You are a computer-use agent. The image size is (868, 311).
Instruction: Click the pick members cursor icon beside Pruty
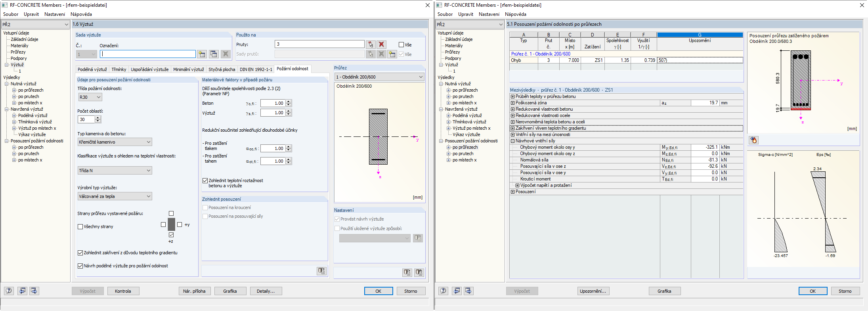(371, 44)
